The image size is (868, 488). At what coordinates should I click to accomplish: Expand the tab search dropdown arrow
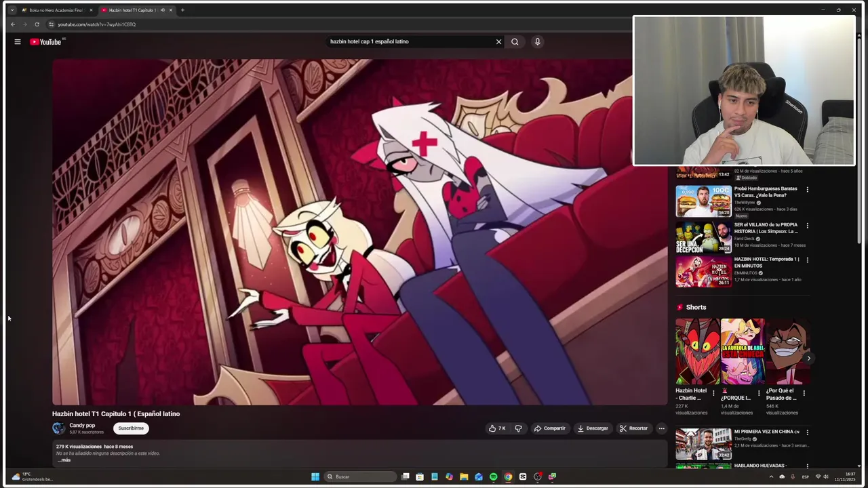(x=12, y=10)
